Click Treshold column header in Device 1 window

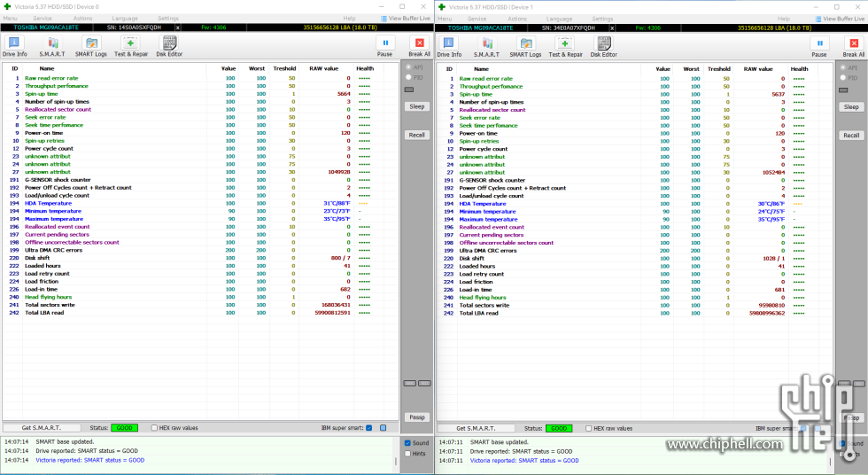pyautogui.click(x=718, y=69)
